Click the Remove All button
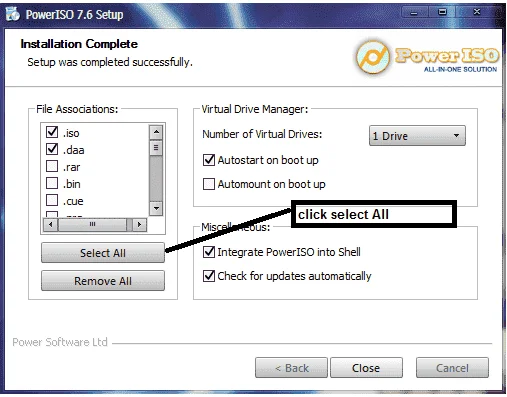 (103, 281)
